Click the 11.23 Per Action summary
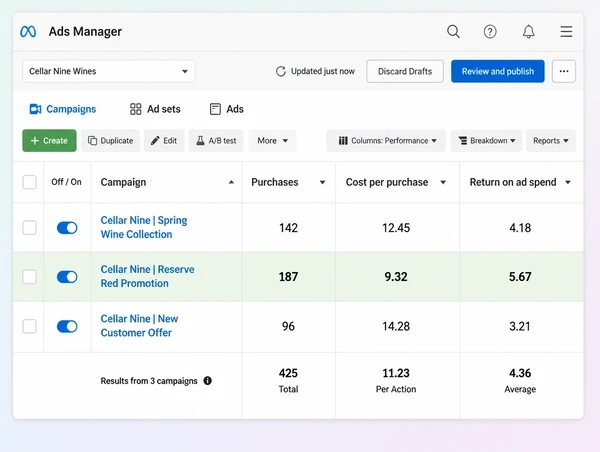The image size is (600, 452). tap(396, 381)
